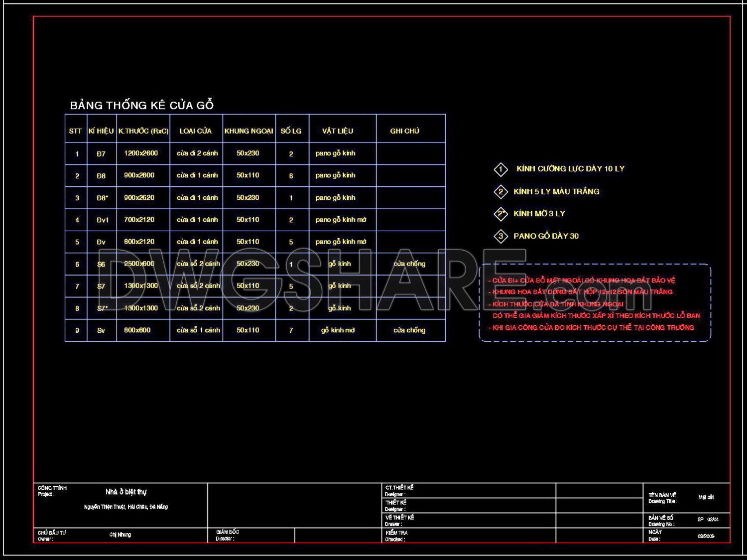747x560 pixels.
Task: Select the drawing title value "Mặt cắt"
Action: coord(706,497)
